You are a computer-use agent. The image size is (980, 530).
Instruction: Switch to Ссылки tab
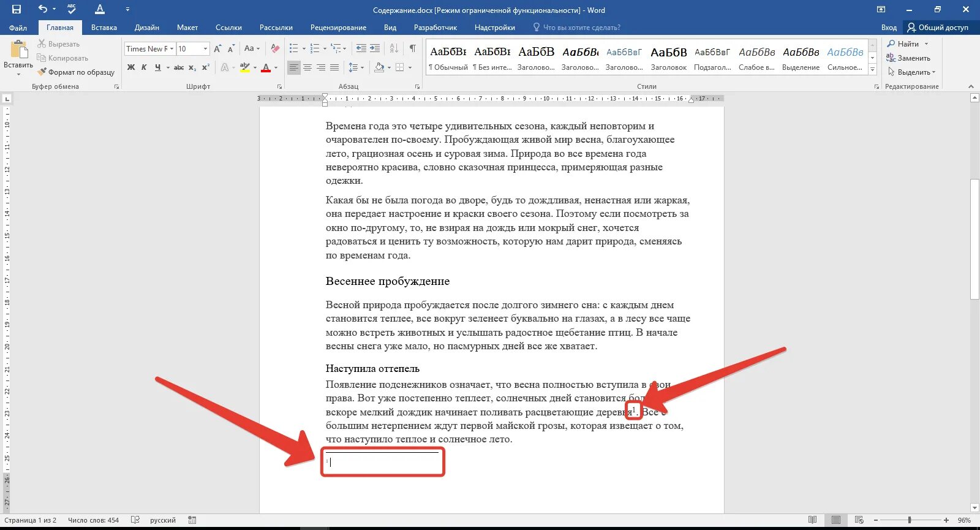[x=228, y=28]
